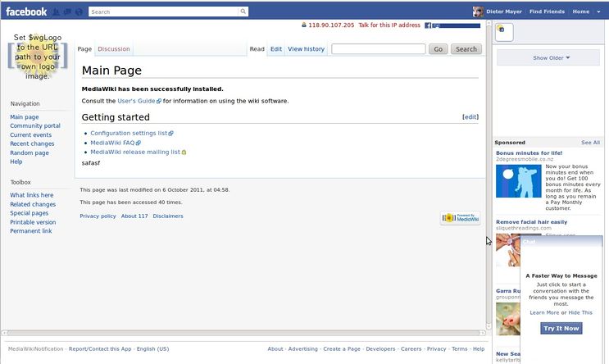
Task: Open Facebook messages icon
Action: (67, 12)
